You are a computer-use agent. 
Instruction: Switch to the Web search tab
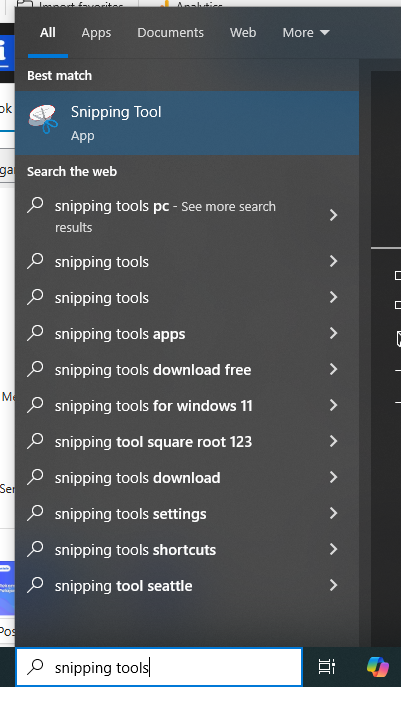pyautogui.click(x=243, y=33)
